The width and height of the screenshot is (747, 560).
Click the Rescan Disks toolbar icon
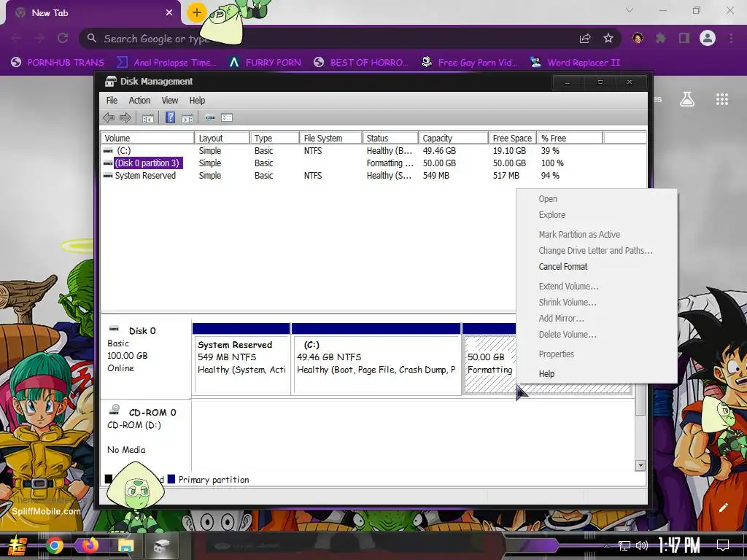coord(209,117)
